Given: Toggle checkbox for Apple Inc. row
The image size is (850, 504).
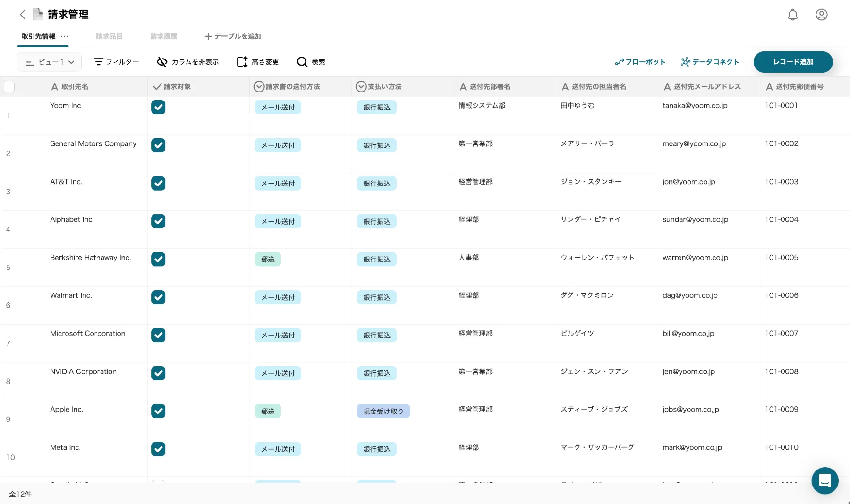Looking at the screenshot, I should pos(158,411).
